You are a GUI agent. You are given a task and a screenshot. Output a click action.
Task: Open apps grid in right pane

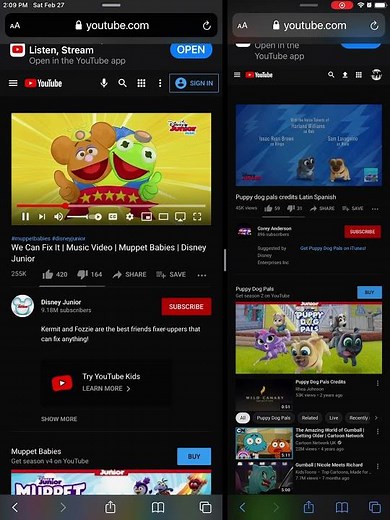[359, 75]
